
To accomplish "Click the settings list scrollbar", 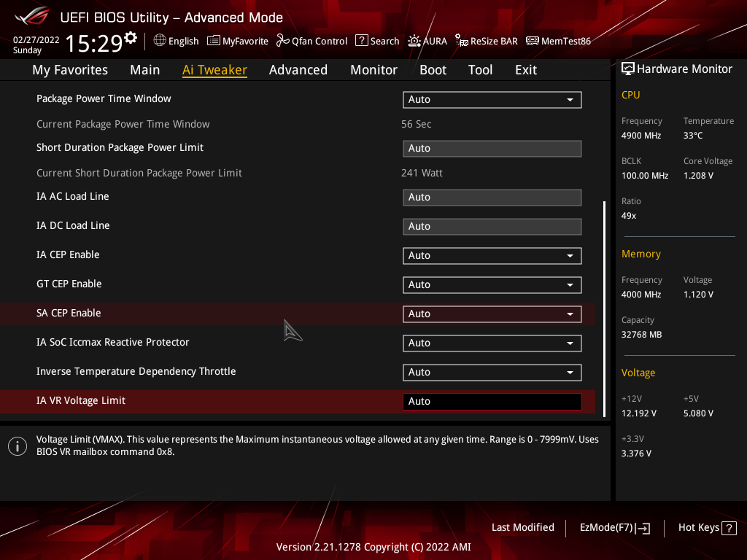I will pos(605,308).
